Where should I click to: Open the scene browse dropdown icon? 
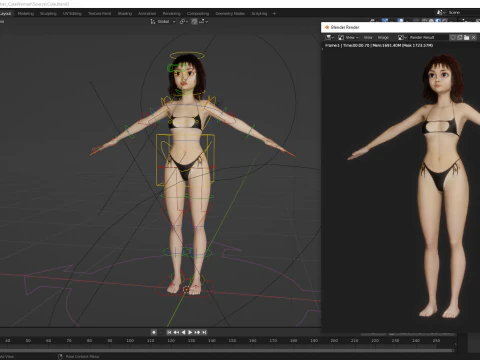441,12
